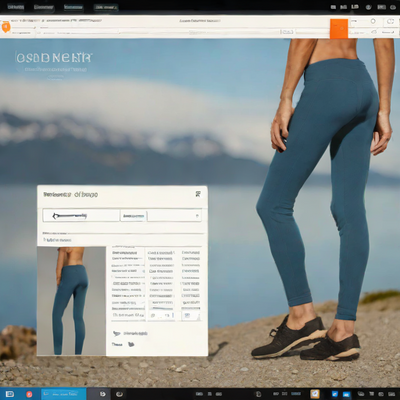Click the circular icon in the browser toolbar

(x=373, y=21)
